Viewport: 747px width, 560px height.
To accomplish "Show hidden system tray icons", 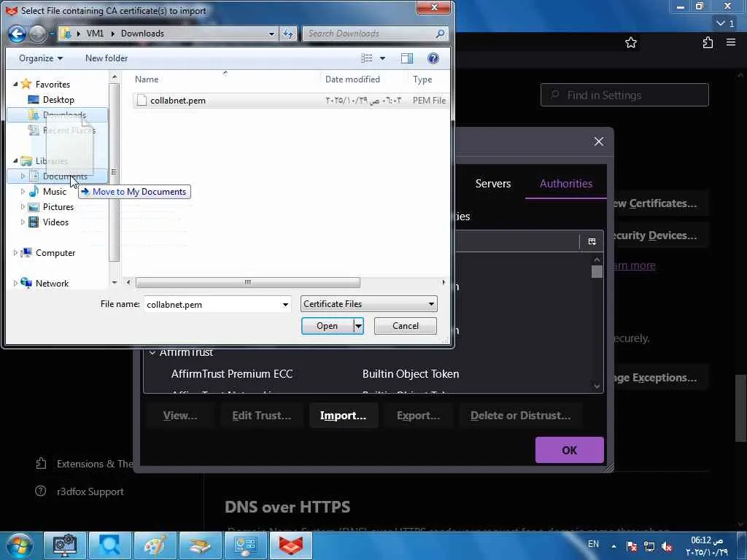I will [x=614, y=546].
